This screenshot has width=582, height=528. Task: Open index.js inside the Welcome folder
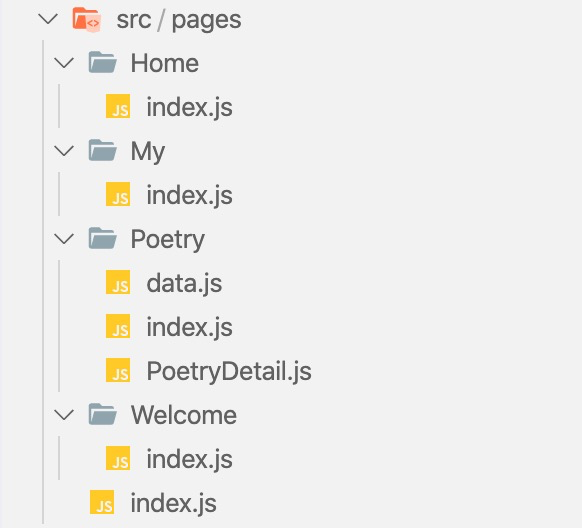[189, 459]
